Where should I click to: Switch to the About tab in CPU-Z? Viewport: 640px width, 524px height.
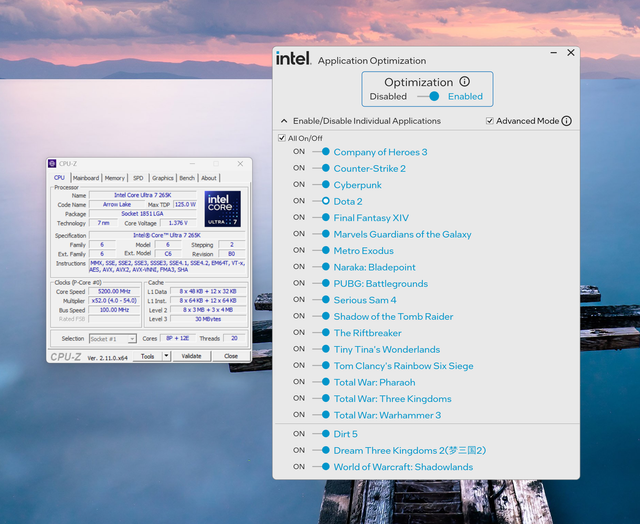pyautogui.click(x=209, y=178)
